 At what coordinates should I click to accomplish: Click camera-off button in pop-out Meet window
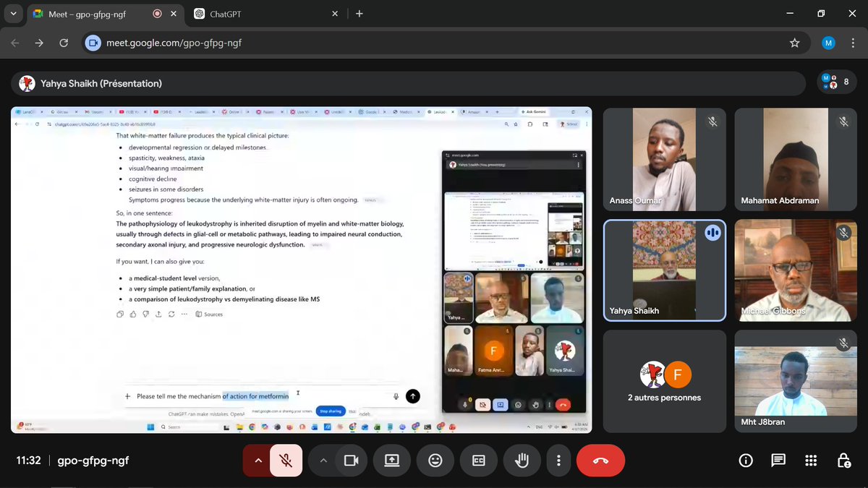[482, 405]
